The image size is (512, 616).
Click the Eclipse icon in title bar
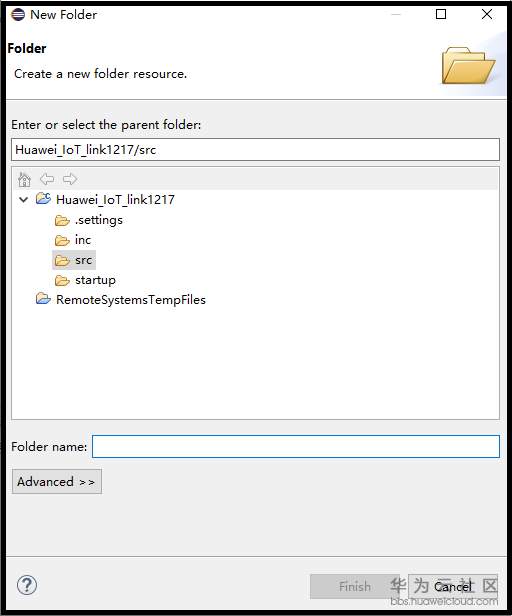tap(18, 15)
